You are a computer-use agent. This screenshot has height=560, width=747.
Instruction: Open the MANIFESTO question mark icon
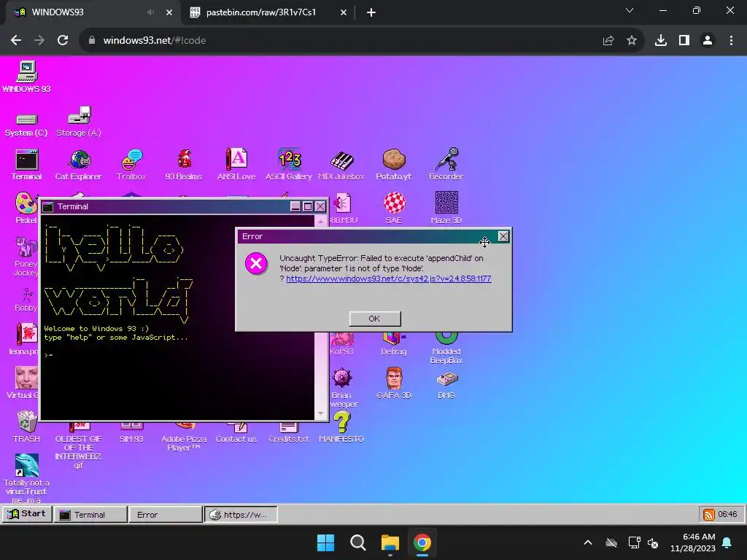341,427
